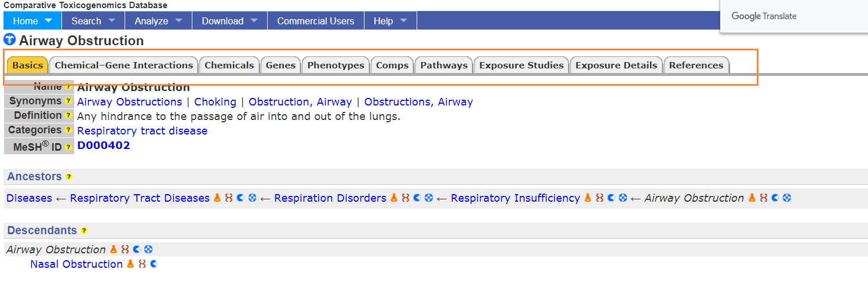Click the phenotypes icon beside Nasal Obstruction

tap(153, 264)
